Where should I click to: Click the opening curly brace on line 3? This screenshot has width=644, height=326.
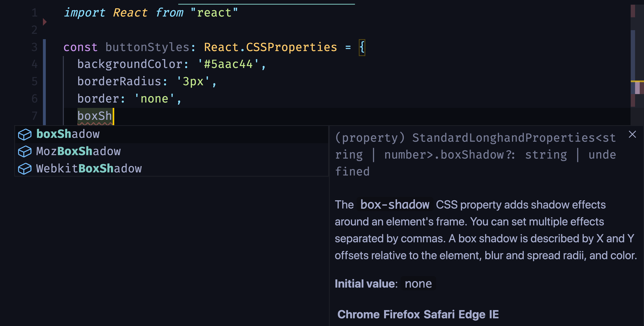point(362,47)
